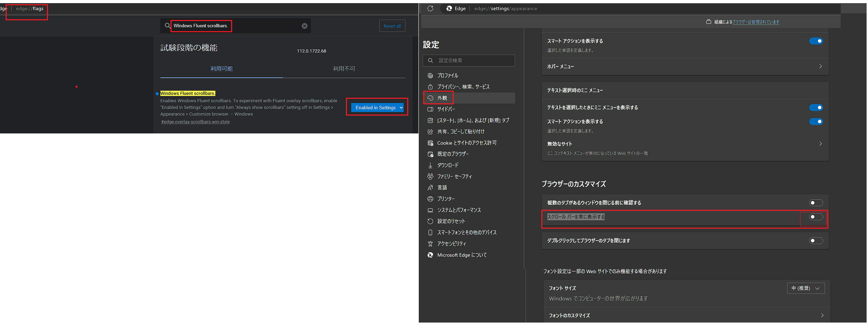Click the reload icon in the Edge settings window
This screenshot has height=325, width=868.
[x=430, y=8]
